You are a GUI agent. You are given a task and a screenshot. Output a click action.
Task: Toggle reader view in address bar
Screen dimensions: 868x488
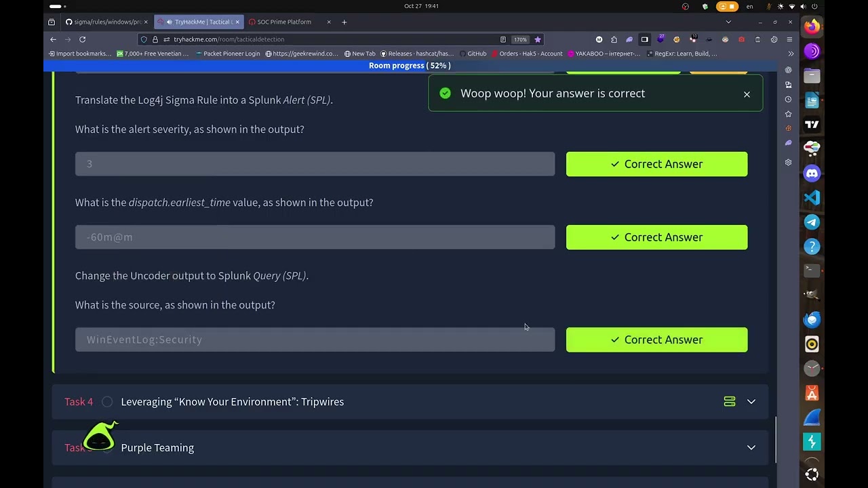tap(502, 39)
